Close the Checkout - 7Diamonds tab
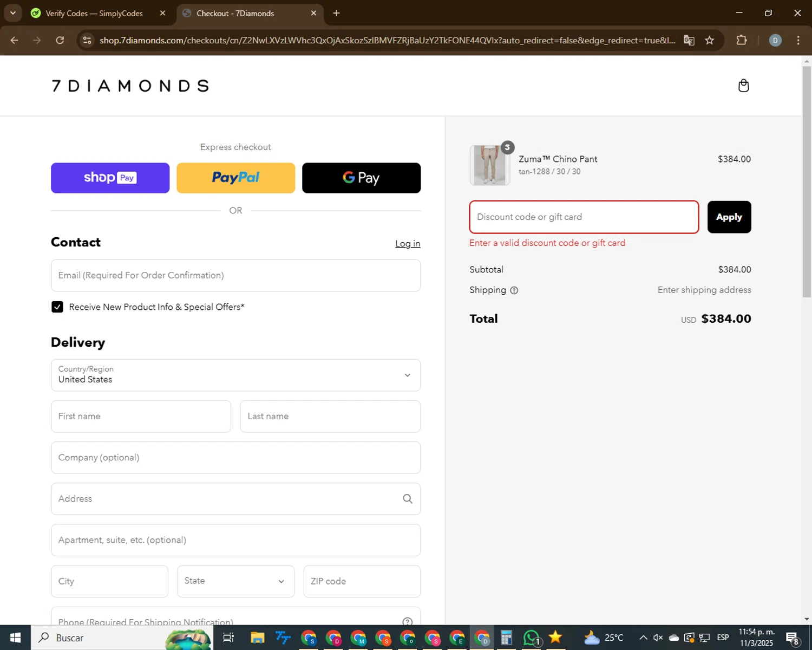The image size is (812, 650). pyautogui.click(x=313, y=13)
